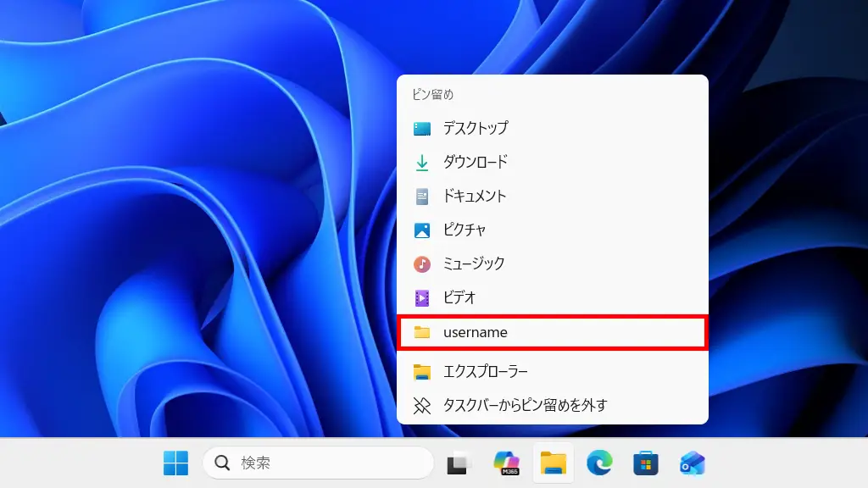Type in the 検索 taskbar search field
Viewport: 868px width, 488px height.
coord(331,463)
